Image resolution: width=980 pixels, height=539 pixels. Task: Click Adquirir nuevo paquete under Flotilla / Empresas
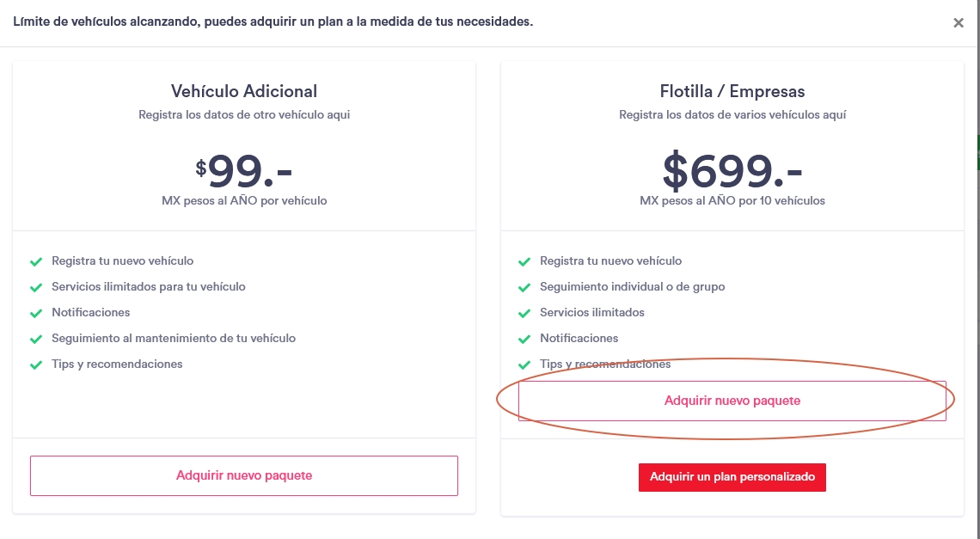coord(732,401)
